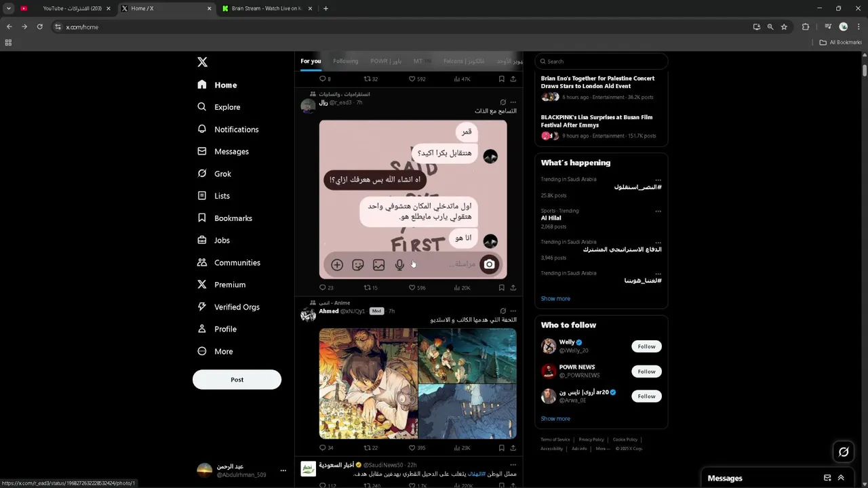Screen dimensions: 868x488
Task: Open Grok from the sidebar
Action: pos(214,174)
